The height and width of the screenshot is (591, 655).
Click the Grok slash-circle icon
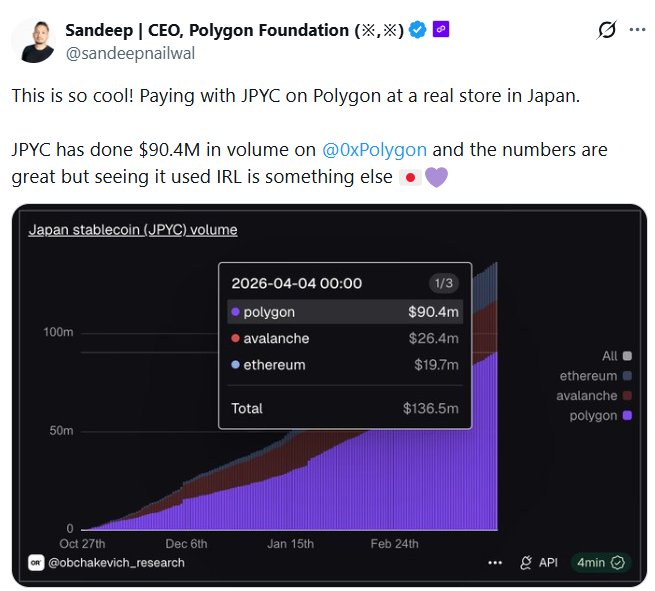[x=606, y=30]
